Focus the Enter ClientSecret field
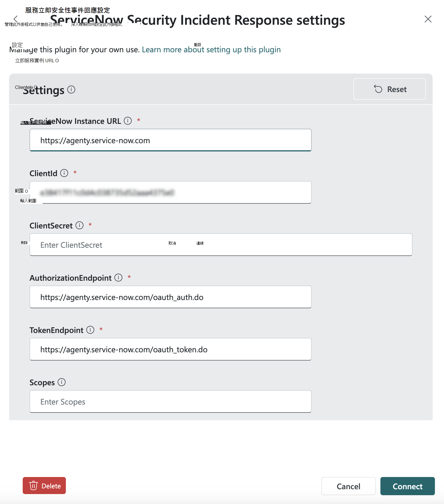Screen dimensions: 444x504 pos(221,245)
